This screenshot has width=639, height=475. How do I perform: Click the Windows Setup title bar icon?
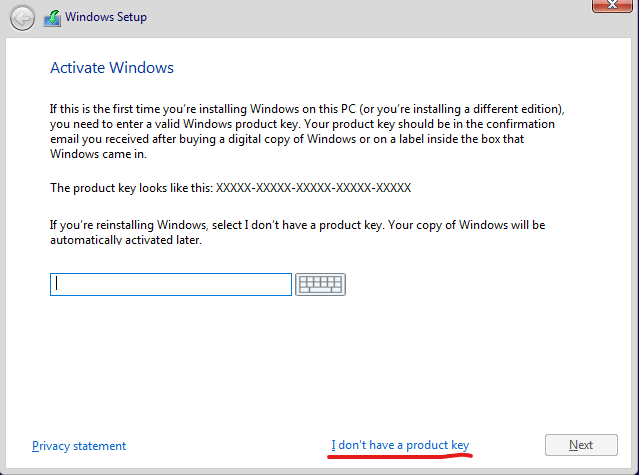click(52, 18)
